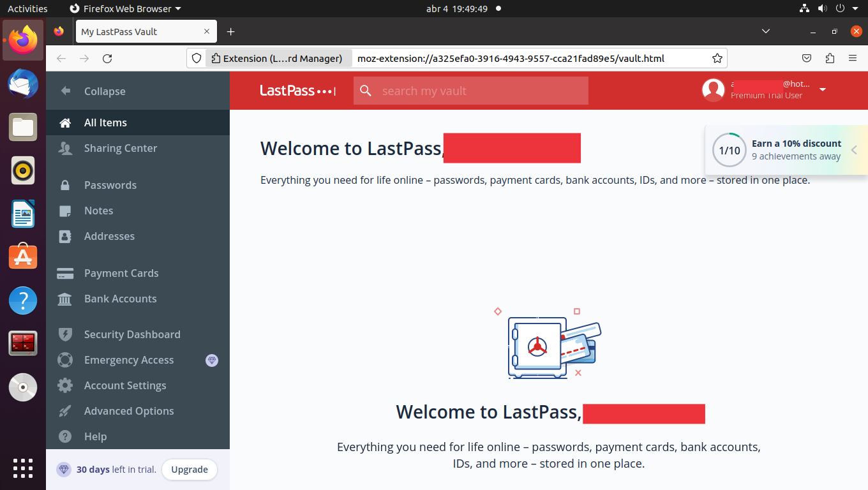Click the Bank Accounts building icon

pyautogui.click(x=65, y=299)
